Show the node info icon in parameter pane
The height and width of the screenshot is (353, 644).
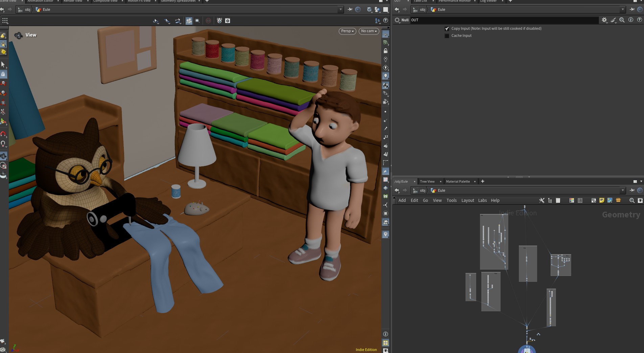[x=630, y=20]
